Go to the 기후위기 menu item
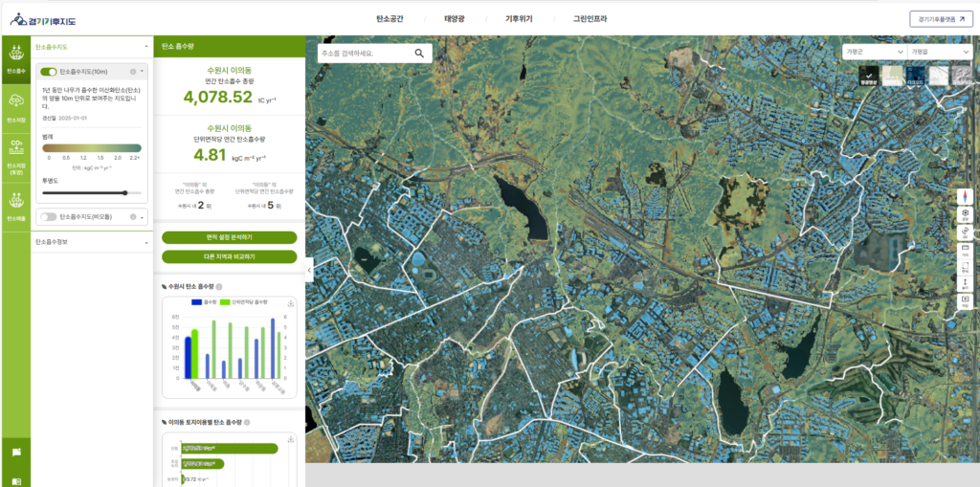 pyautogui.click(x=518, y=19)
